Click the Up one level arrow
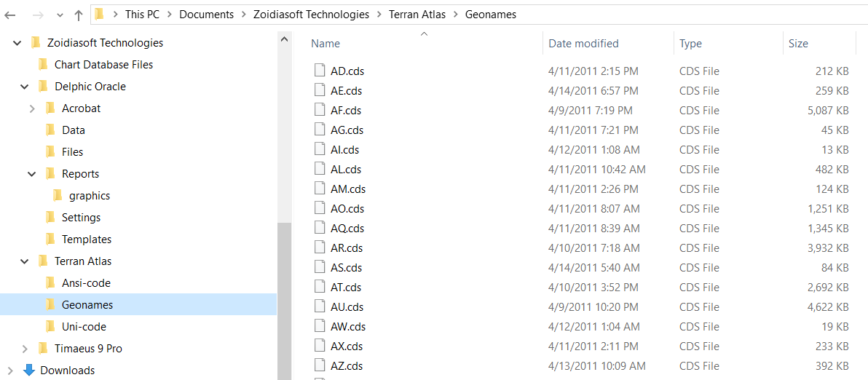The height and width of the screenshot is (380, 868). (79, 15)
